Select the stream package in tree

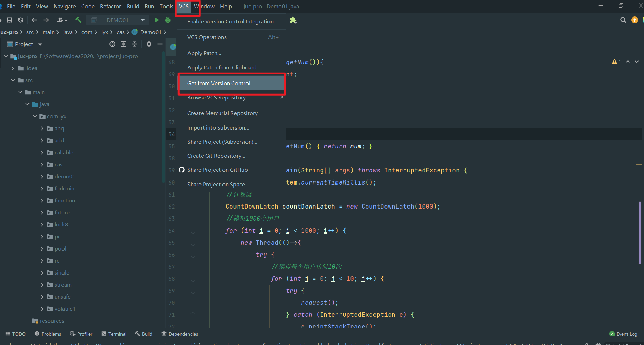59,285
